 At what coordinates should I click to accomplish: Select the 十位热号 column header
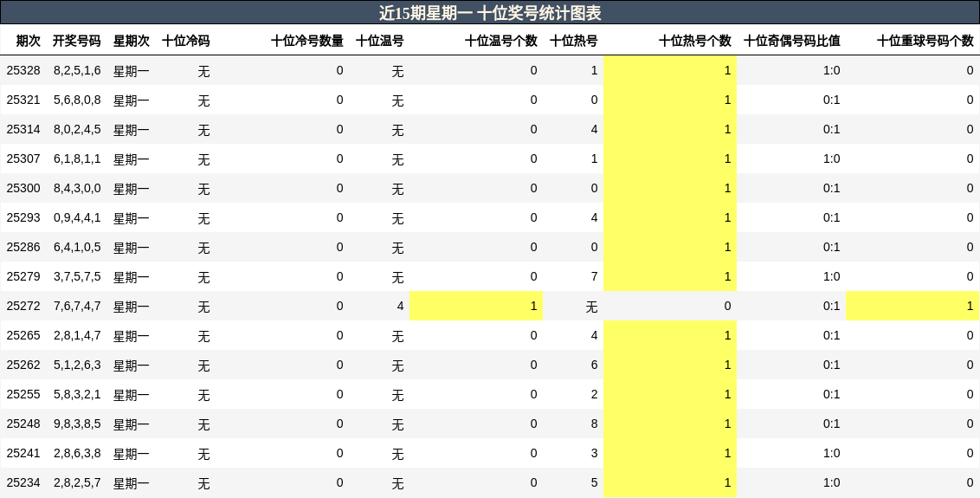click(573, 41)
